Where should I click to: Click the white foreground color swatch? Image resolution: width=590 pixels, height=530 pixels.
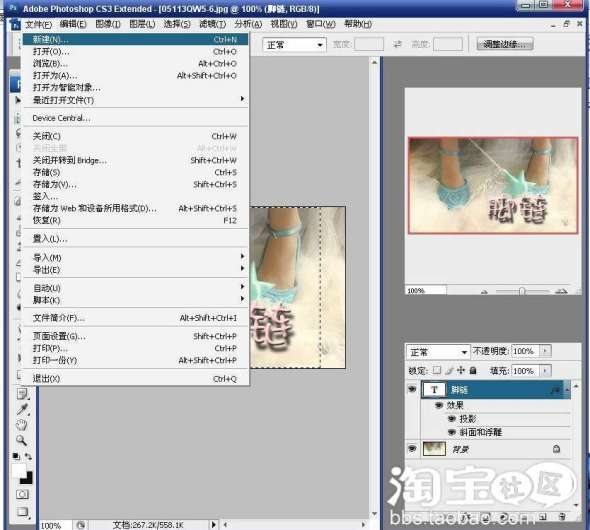pos(19,471)
